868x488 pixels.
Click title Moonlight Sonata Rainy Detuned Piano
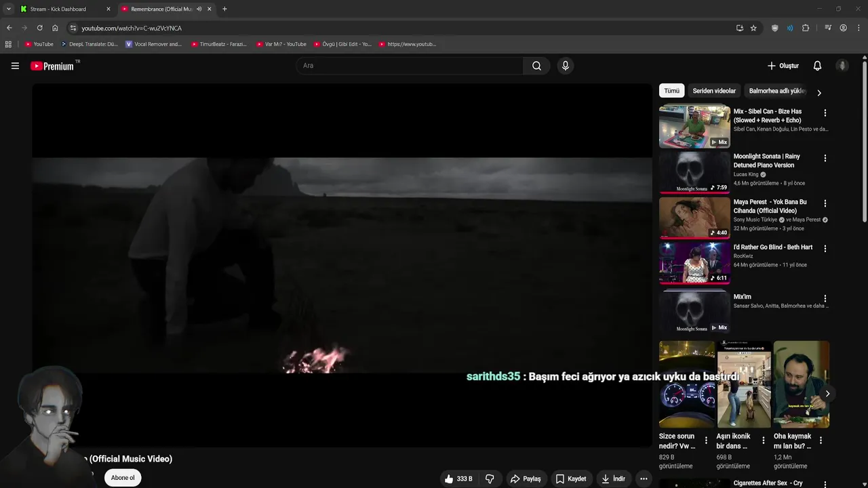(767, 161)
